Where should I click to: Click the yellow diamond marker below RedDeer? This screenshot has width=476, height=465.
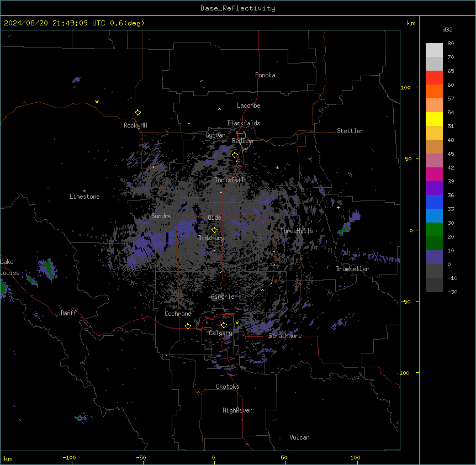[x=235, y=155]
